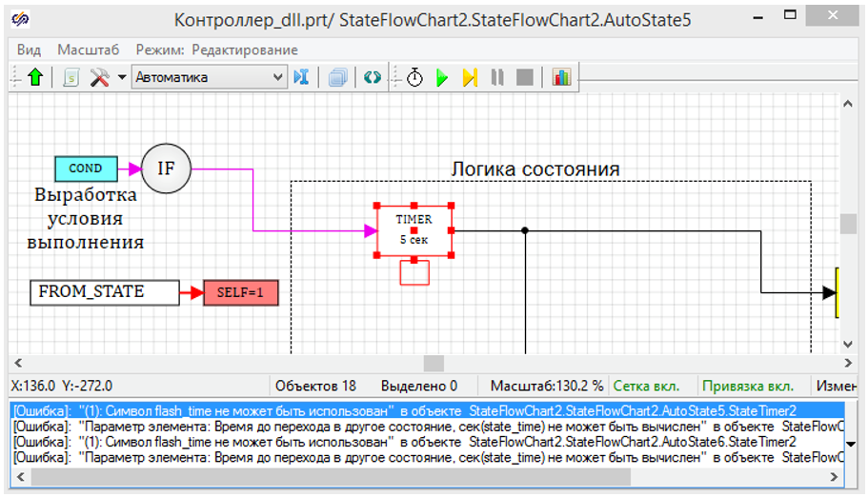Stop the simulation with square button
Screen dimensions: 868x497
click(525, 77)
